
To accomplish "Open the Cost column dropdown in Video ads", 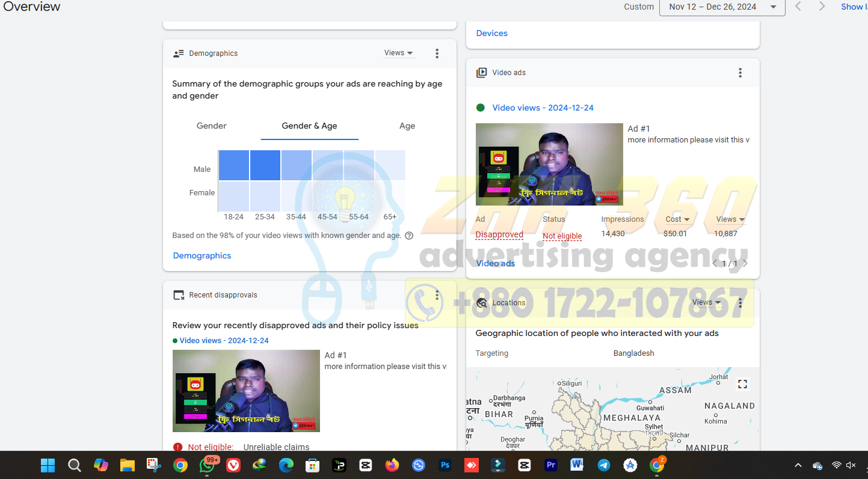I will coord(677,219).
